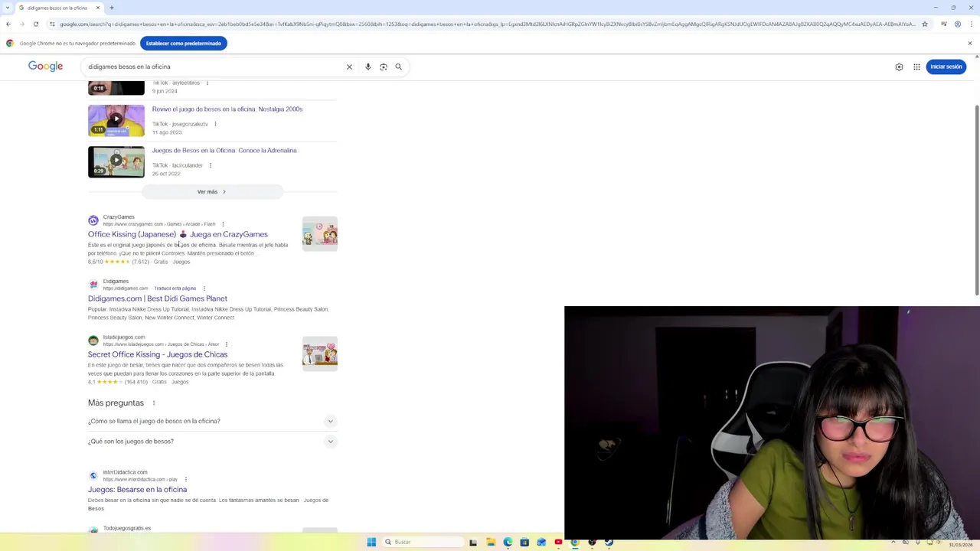Screen dimensions: 980x551
Task: Click the browser address bar URL
Action: (487, 24)
